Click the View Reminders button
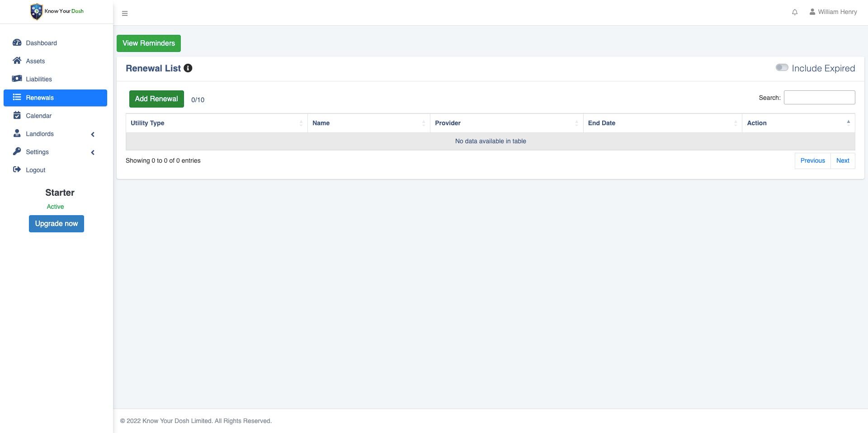868x433 pixels. pyautogui.click(x=149, y=43)
